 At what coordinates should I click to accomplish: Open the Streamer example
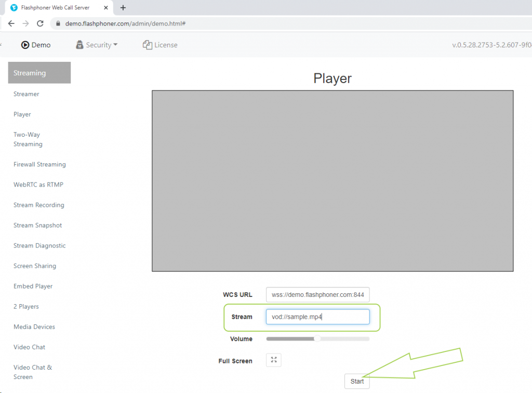26,94
